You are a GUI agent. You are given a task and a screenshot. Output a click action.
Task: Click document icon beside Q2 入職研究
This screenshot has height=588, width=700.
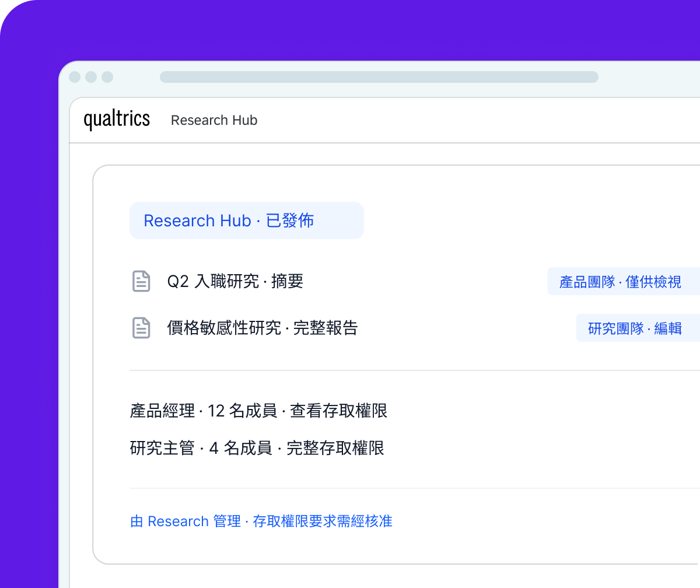141,281
